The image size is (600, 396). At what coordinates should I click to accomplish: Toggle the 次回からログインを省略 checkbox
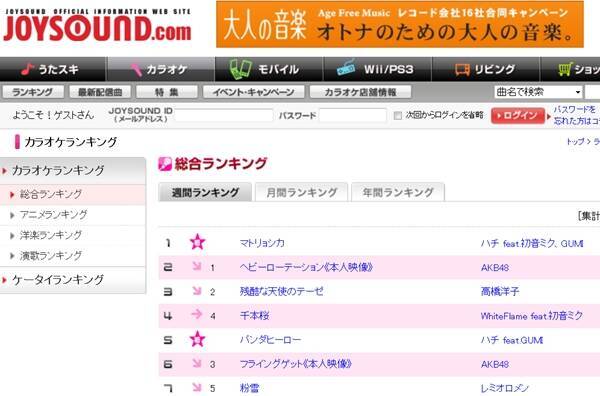[398, 116]
